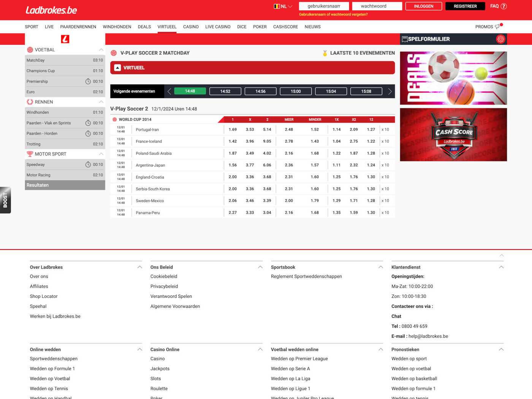Collapse the entire footer with top chevron
532x399 pixels.
tap(502, 255)
